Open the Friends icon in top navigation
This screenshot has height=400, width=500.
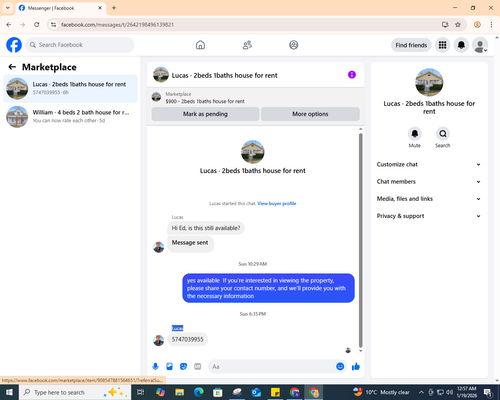247,45
